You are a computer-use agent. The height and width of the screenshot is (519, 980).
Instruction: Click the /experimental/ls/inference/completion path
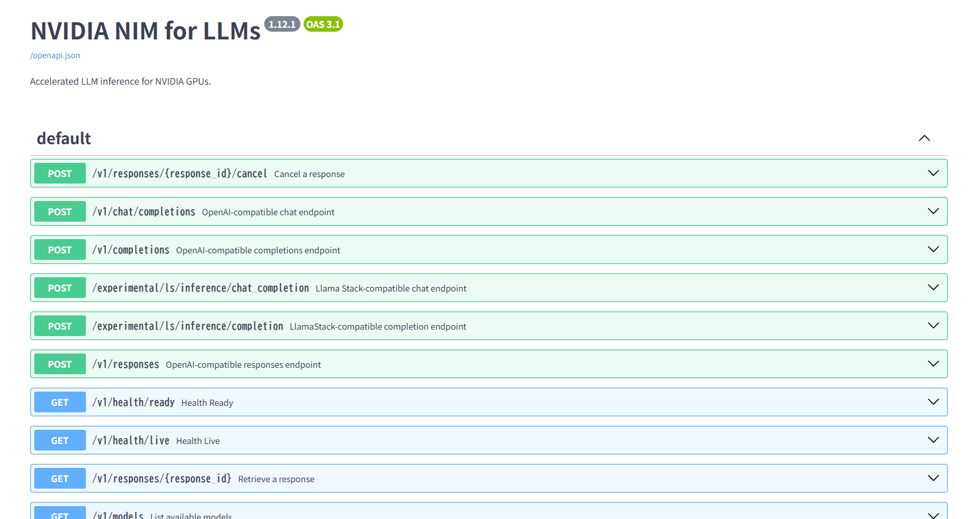tap(187, 326)
